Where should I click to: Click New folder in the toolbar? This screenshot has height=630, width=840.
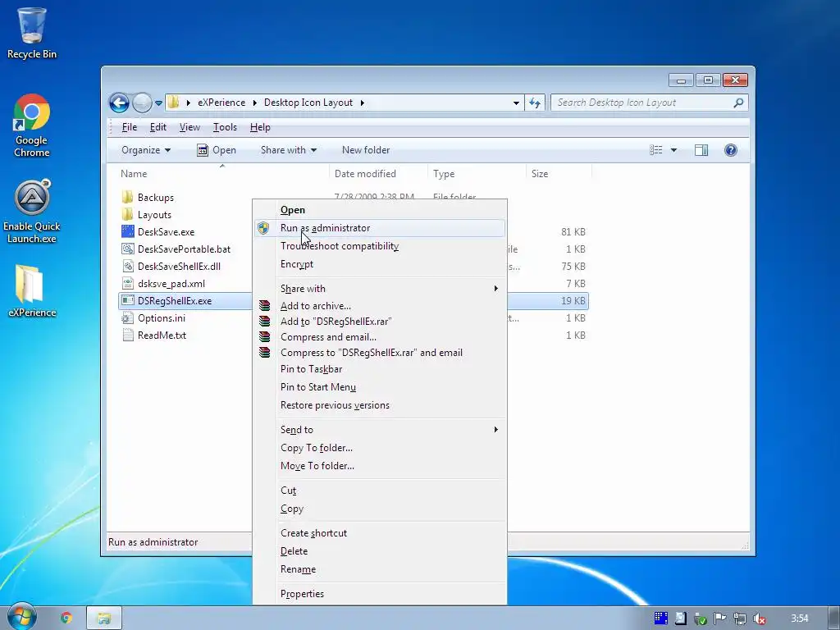tap(366, 151)
